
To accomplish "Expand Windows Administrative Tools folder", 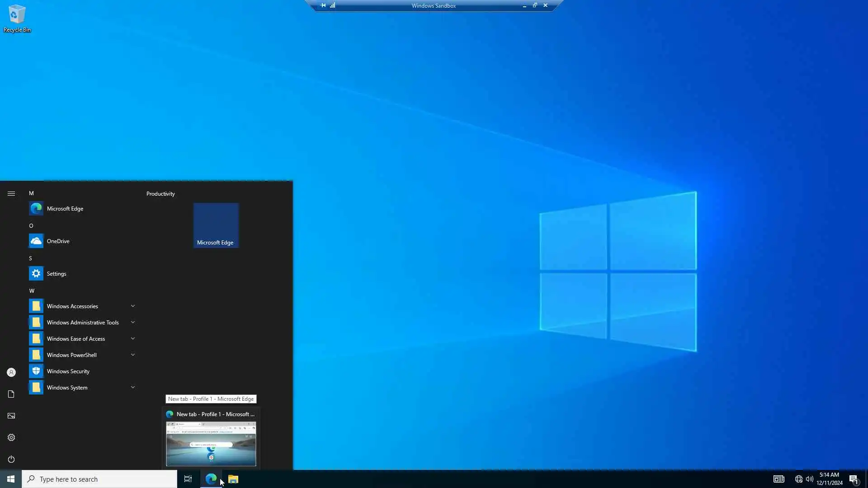I will coord(83,322).
